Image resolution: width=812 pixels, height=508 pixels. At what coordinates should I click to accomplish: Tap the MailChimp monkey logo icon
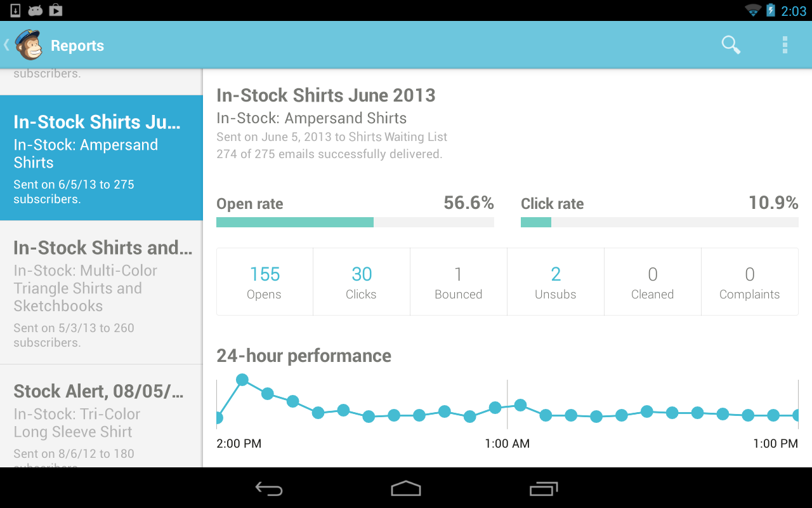(x=29, y=45)
